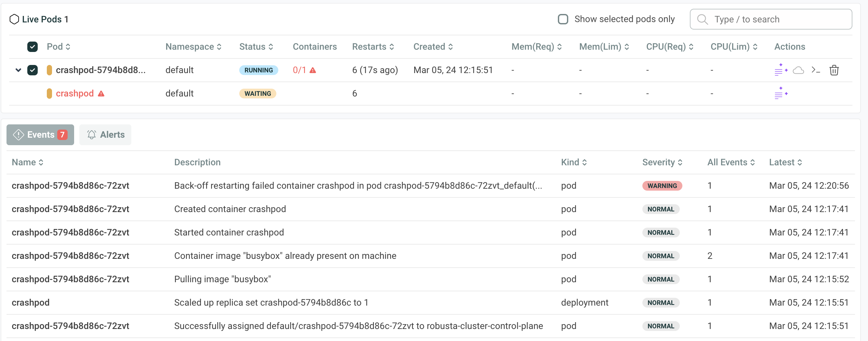
Task: Click the Live Pods 1 heading
Action: coord(45,19)
